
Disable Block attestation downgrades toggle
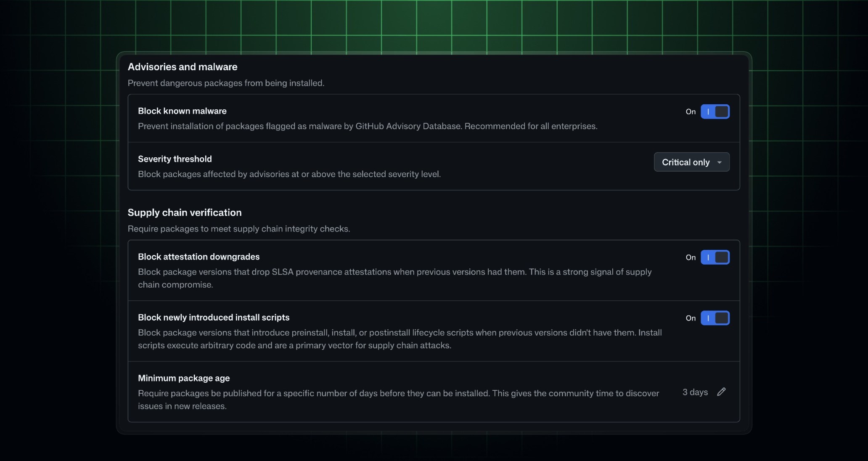pyautogui.click(x=715, y=257)
